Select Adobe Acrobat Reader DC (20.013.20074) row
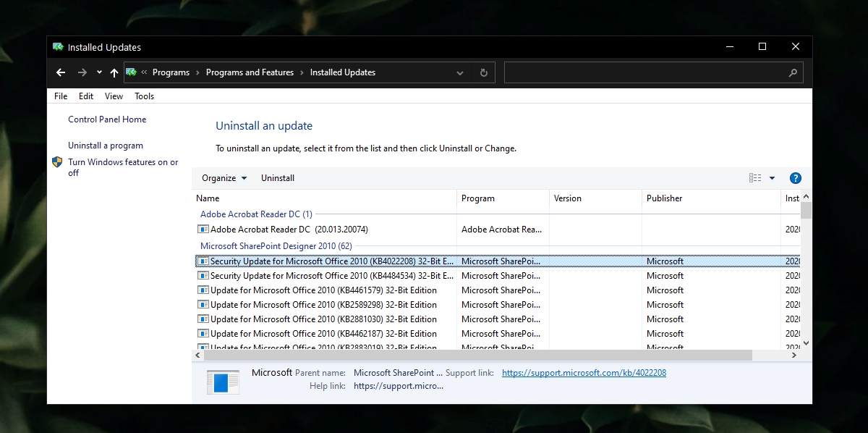 click(497, 230)
